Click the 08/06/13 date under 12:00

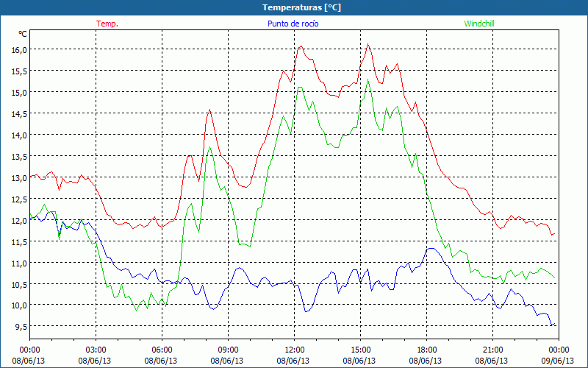click(293, 361)
